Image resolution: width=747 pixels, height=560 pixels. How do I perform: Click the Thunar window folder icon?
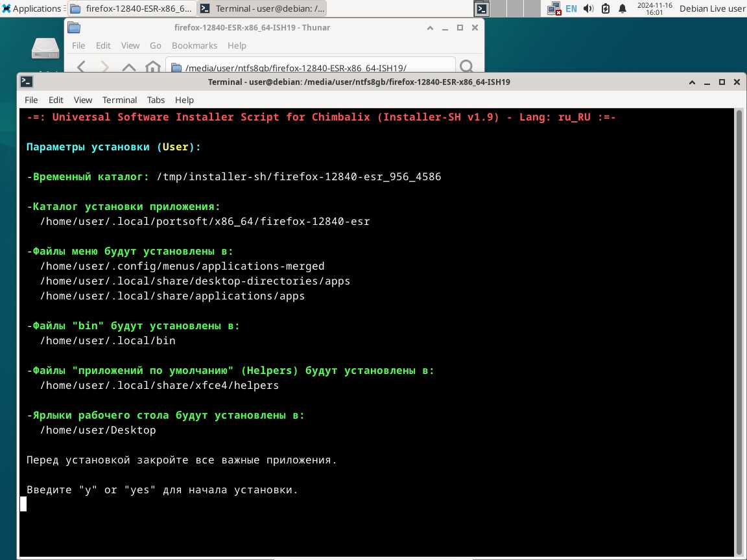74,28
